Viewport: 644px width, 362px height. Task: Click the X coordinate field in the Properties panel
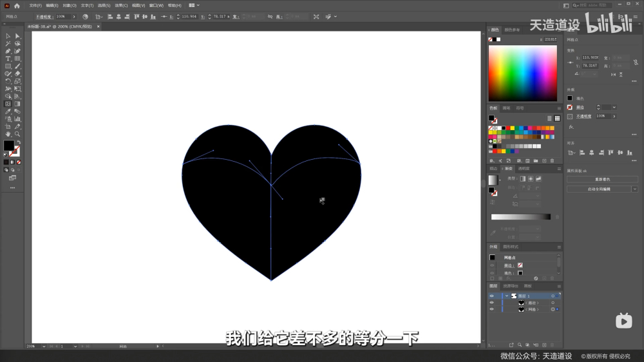coord(590,58)
